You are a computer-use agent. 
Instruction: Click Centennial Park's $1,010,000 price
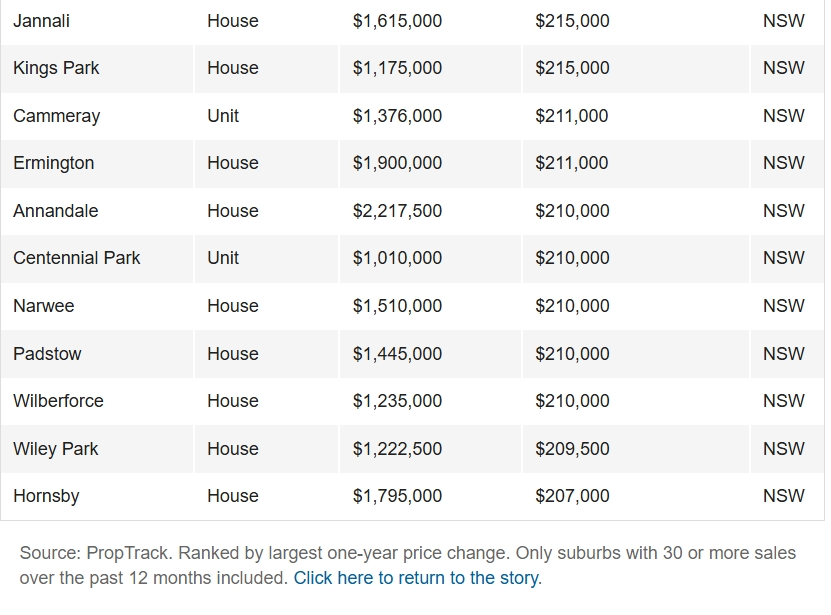click(x=397, y=258)
